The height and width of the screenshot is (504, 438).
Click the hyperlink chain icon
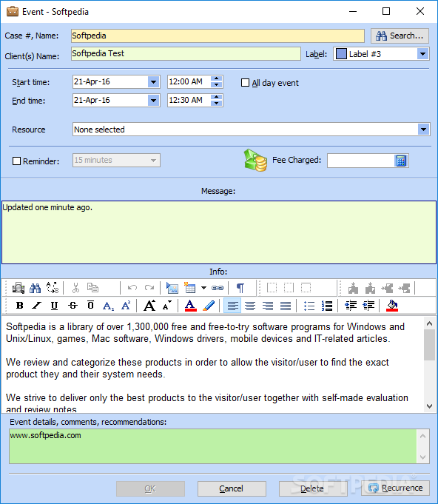[218, 288]
